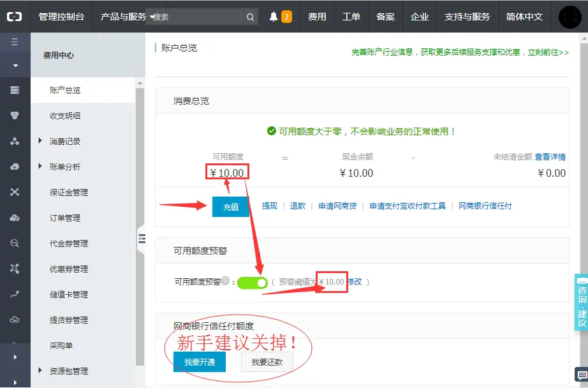Open the 备案 top menu

[385, 17]
